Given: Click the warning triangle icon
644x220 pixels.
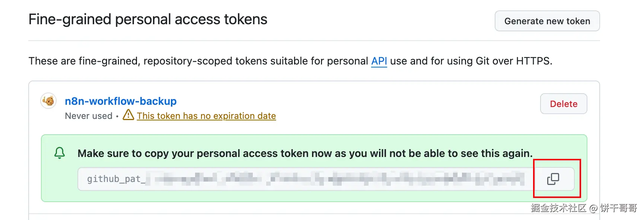Looking at the screenshot, I should [128, 115].
